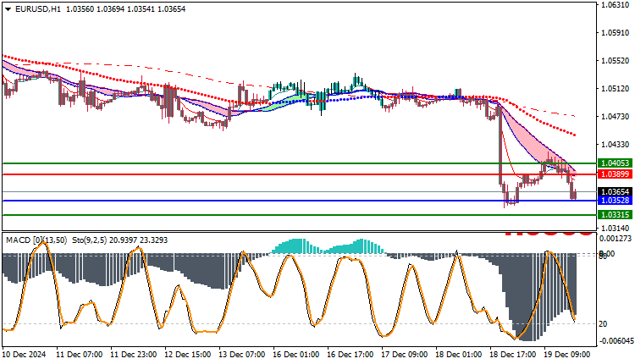Click the Sto(9,2,5) indicator label
The height and width of the screenshot is (364, 635).
coord(89,240)
